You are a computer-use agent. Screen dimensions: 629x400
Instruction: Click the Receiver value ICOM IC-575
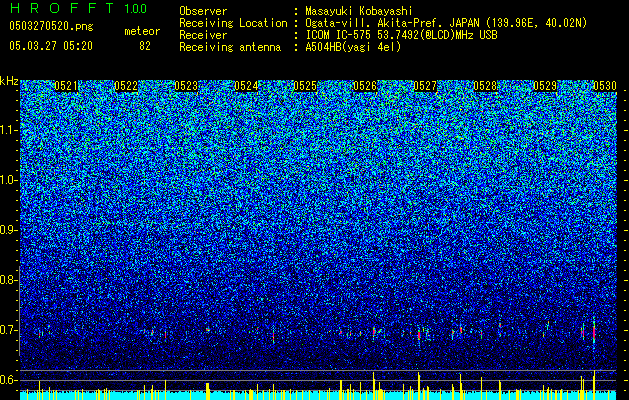[x=339, y=35]
